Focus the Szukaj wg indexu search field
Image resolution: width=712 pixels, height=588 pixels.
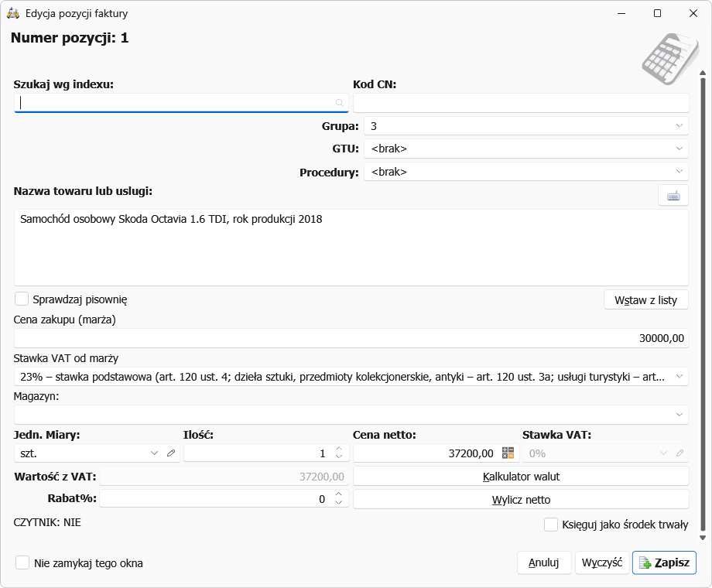[181, 103]
